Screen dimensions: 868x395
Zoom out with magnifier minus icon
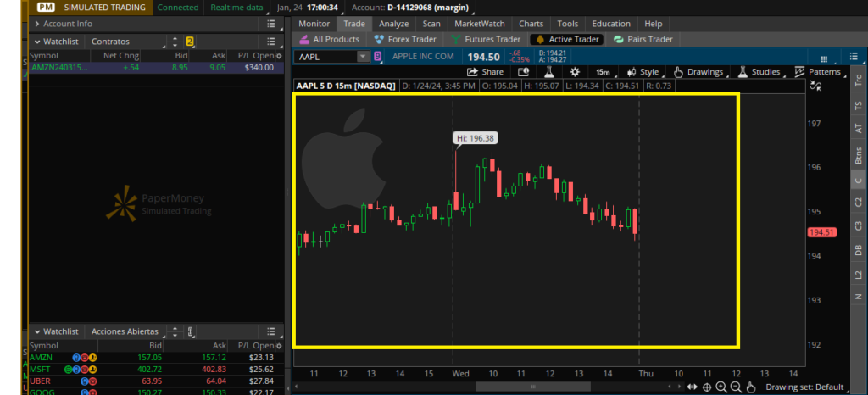(736, 387)
